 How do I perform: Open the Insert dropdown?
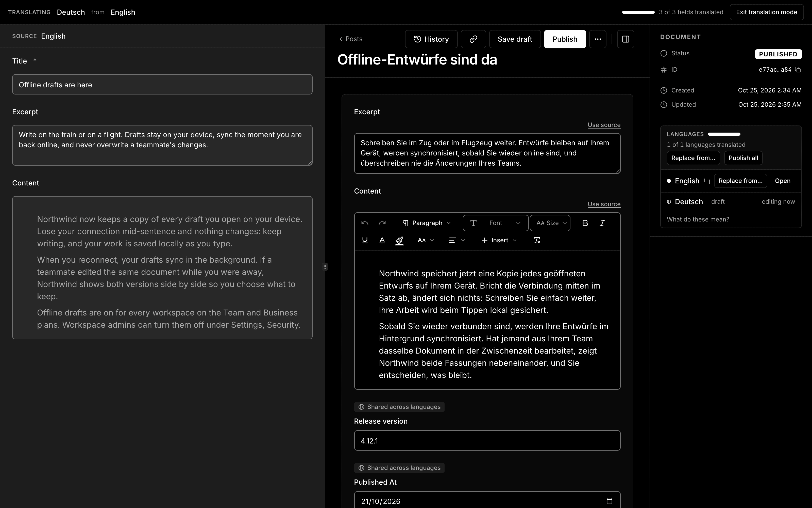tap(499, 240)
